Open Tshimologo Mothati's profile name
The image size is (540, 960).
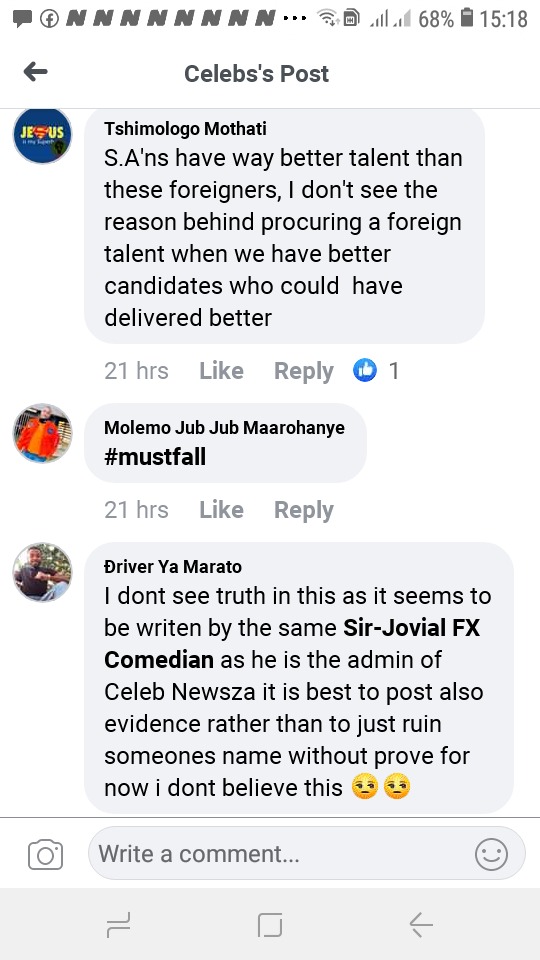pos(186,129)
